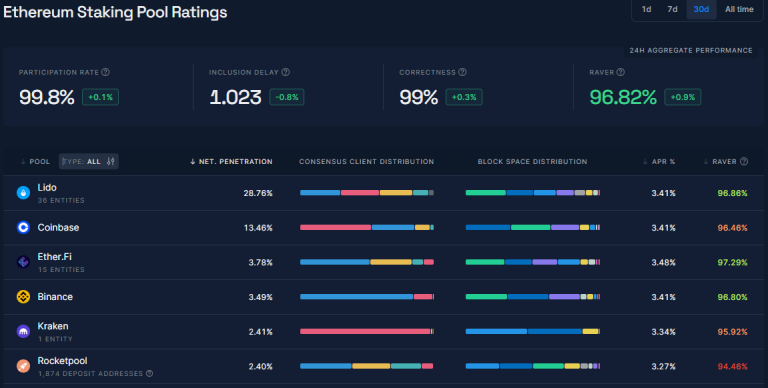Switch to the 1d time range

coord(647,9)
